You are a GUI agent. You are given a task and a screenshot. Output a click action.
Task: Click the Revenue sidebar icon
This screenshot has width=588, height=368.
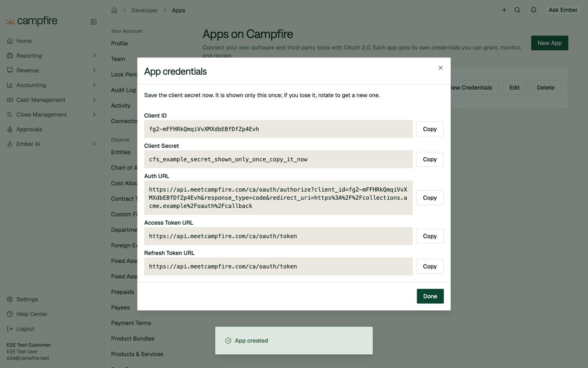(10, 70)
